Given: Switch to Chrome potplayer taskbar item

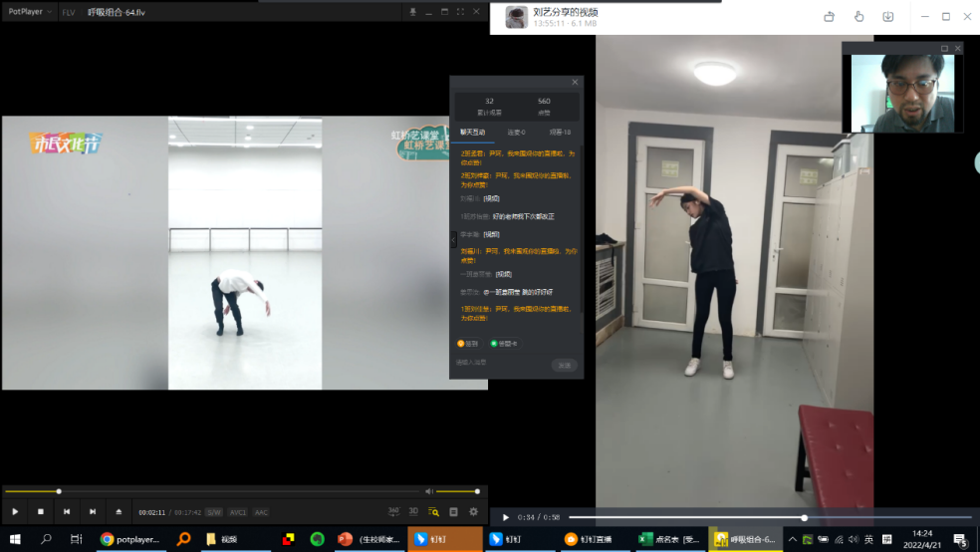Looking at the screenshot, I should (130, 539).
